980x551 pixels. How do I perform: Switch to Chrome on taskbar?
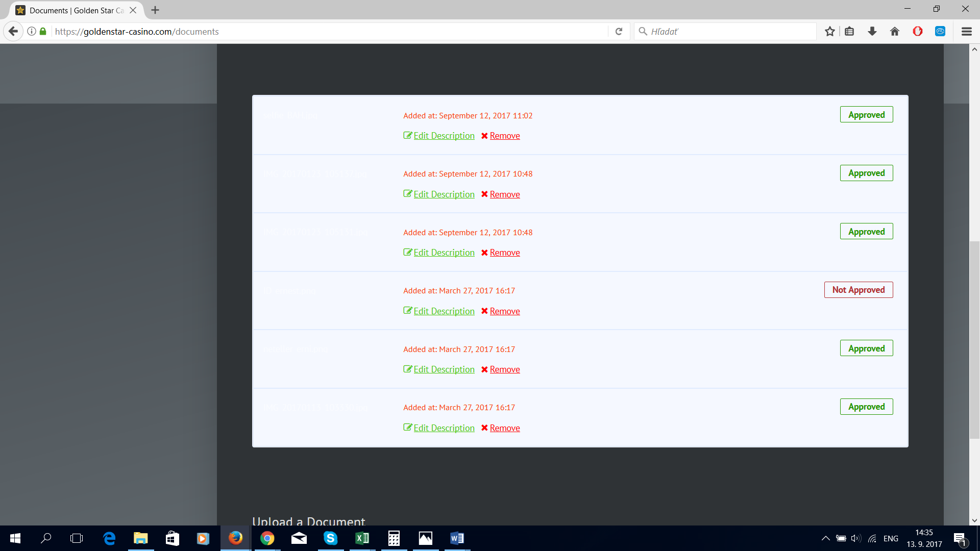coord(267,538)
